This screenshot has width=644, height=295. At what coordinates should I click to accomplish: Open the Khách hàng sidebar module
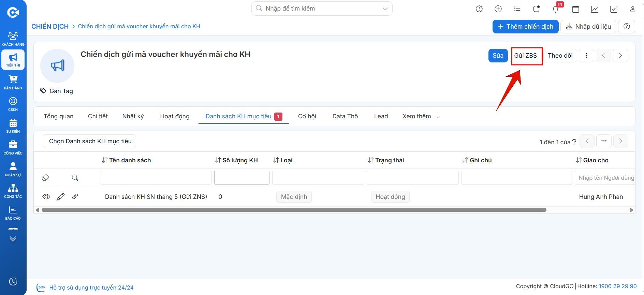(x=13, y=39)
